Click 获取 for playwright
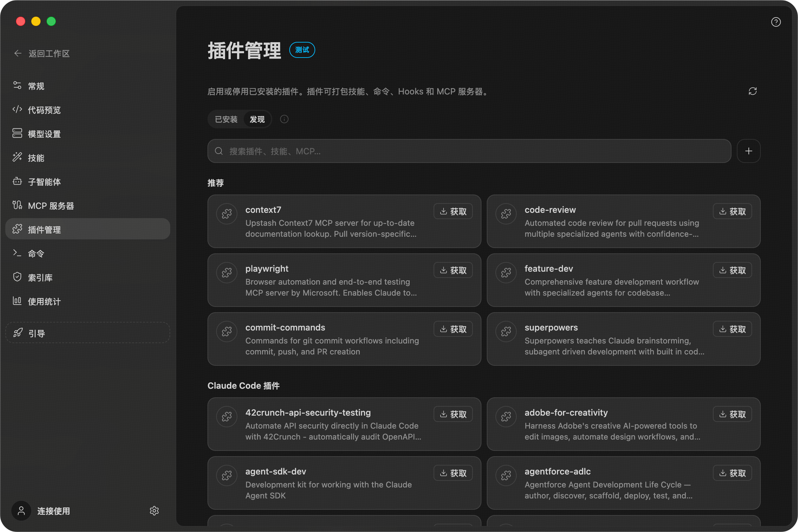This screenshot has height=532, width=798. pyautogui.click(x=453, y=270)
